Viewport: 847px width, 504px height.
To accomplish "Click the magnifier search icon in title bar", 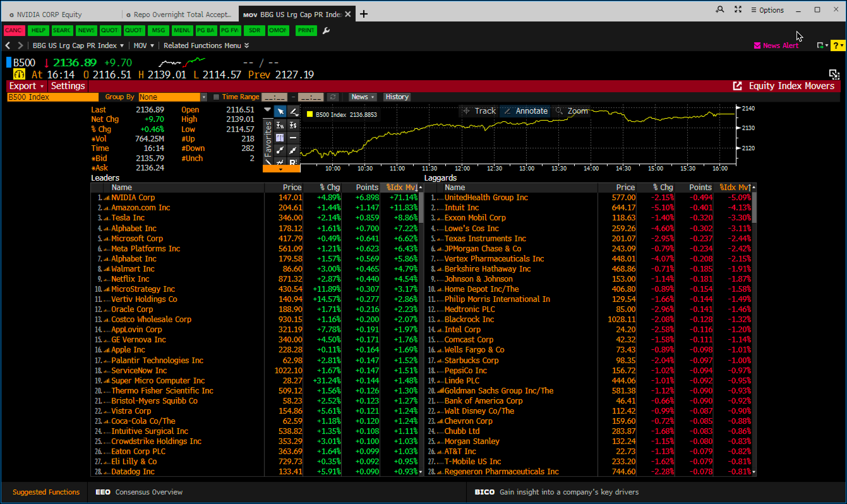I will coord(720,9).
